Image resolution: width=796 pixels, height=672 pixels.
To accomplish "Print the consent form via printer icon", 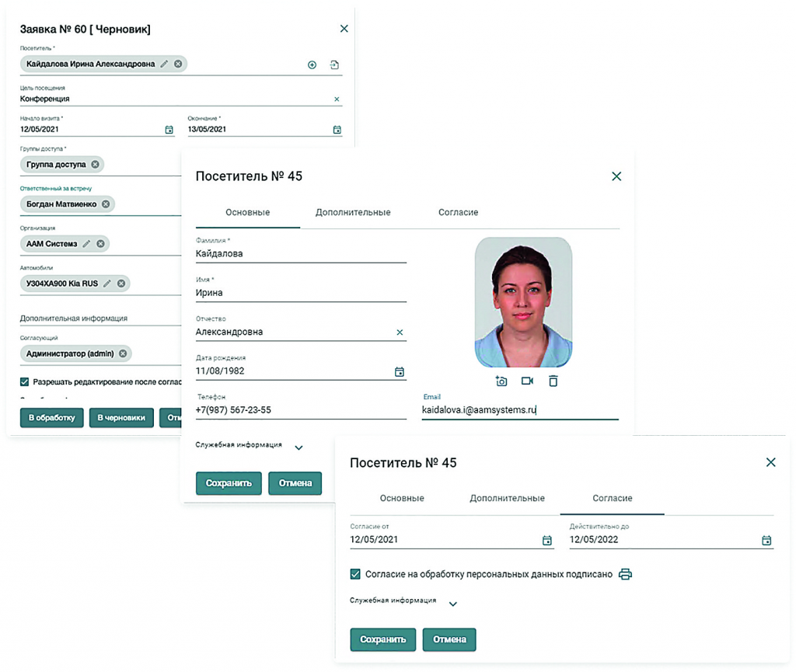I will point(625,574).
